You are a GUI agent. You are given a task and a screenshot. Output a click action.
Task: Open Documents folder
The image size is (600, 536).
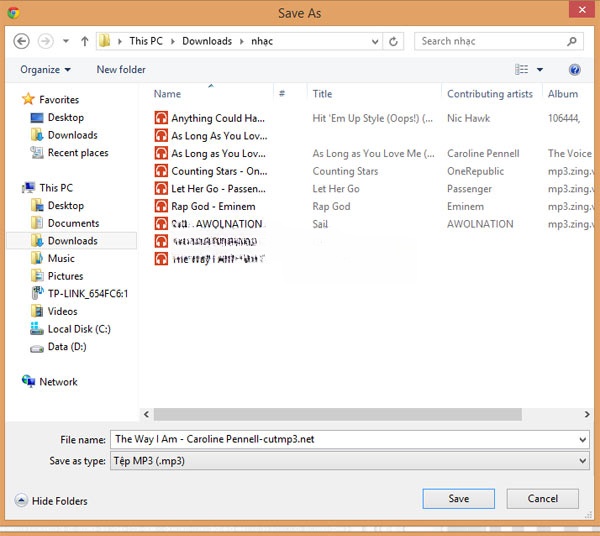[x=73, y=223]
